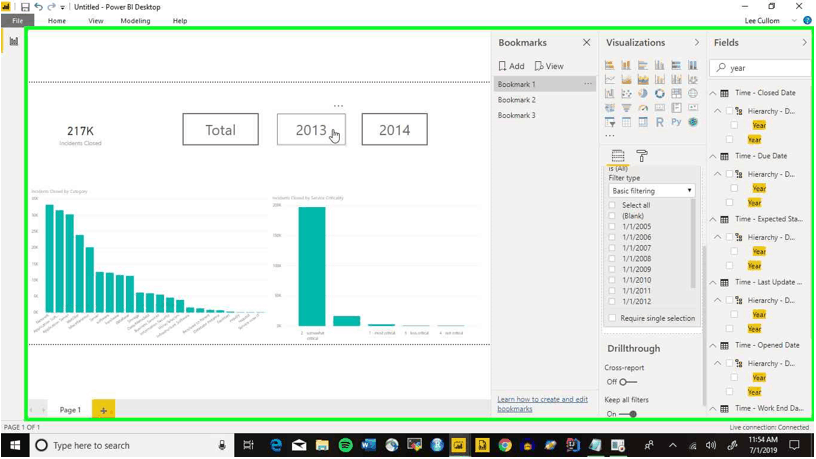Open the View ribbon tab
Image resolution: width=816 pixels, height=459 pixels.
pos(96,21)
